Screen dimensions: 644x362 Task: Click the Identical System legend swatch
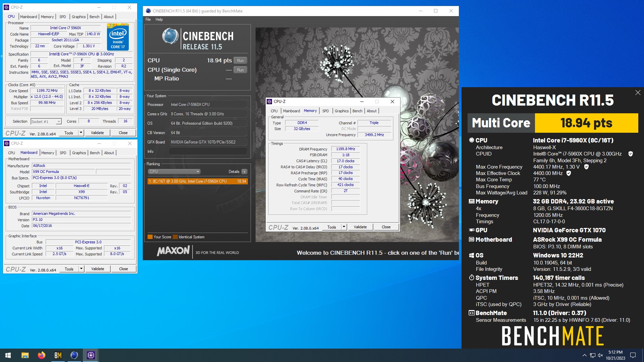175,237
